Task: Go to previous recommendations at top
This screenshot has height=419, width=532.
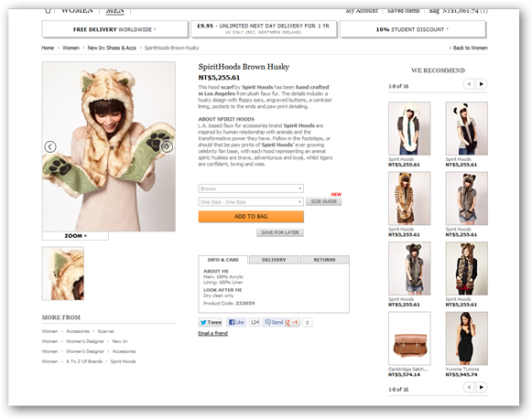Action: [x=469, y=84]
